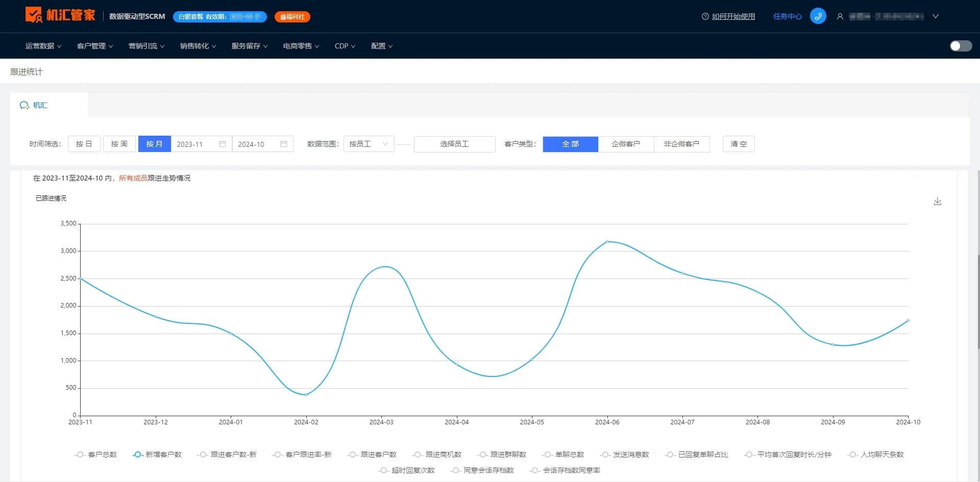The image size is (980, 482).
Task: Toggle 发送消息数 legend series
Action: tap(624, 454)
